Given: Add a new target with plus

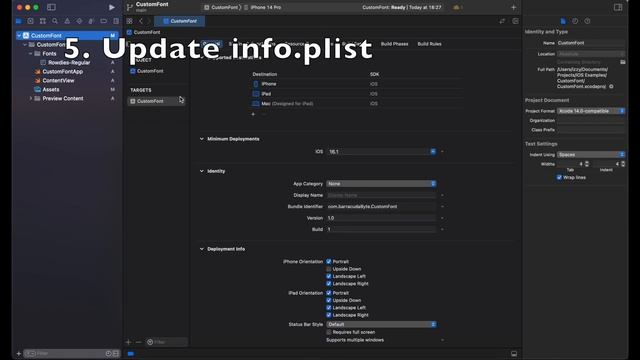Looking at the screenshot, I should 129,342.
